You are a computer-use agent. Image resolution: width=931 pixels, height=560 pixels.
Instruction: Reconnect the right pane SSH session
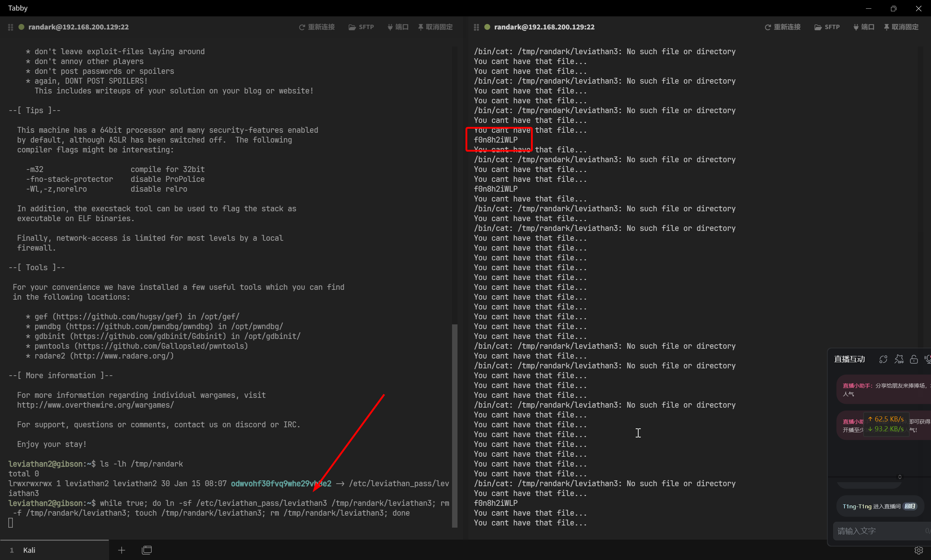[x=782, y=27]
